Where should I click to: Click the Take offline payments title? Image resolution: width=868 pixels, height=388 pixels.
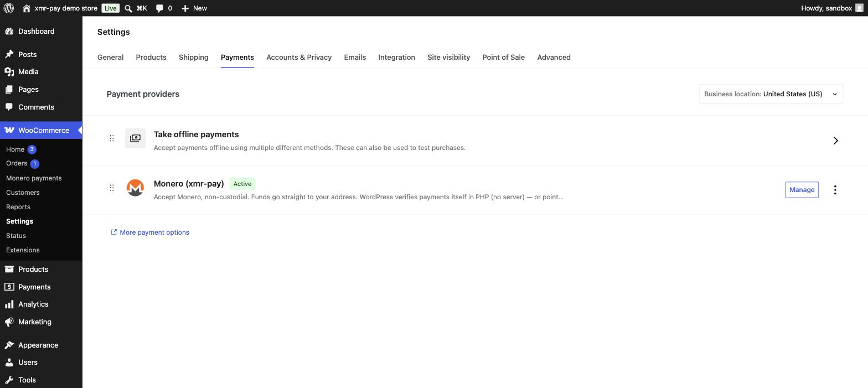(x=196, y=134)
